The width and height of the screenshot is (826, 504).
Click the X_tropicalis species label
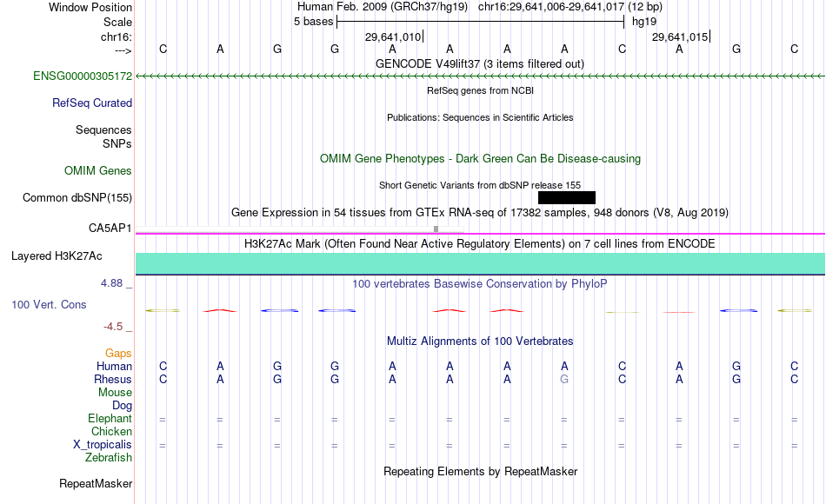(103, 445)
